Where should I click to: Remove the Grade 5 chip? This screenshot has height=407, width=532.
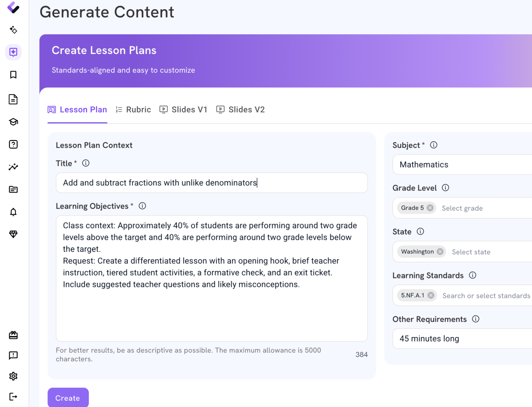pyautogui.click(x=430, y=208)
